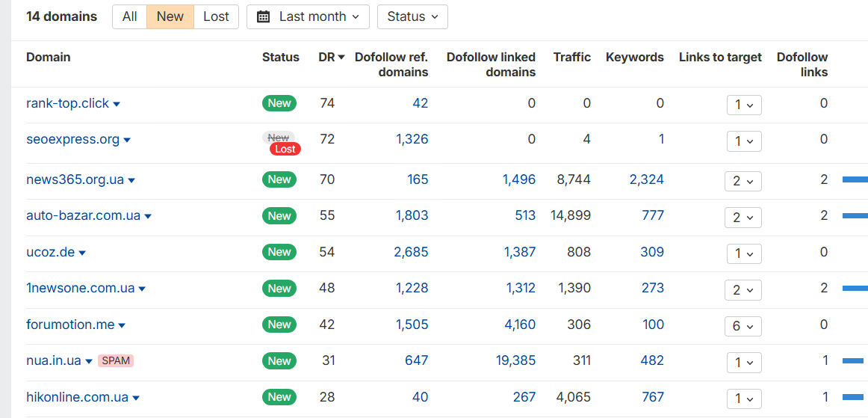
Task: Open links-to-target dropdown showing 6 for forumotion.me
Action: [743, 326]
